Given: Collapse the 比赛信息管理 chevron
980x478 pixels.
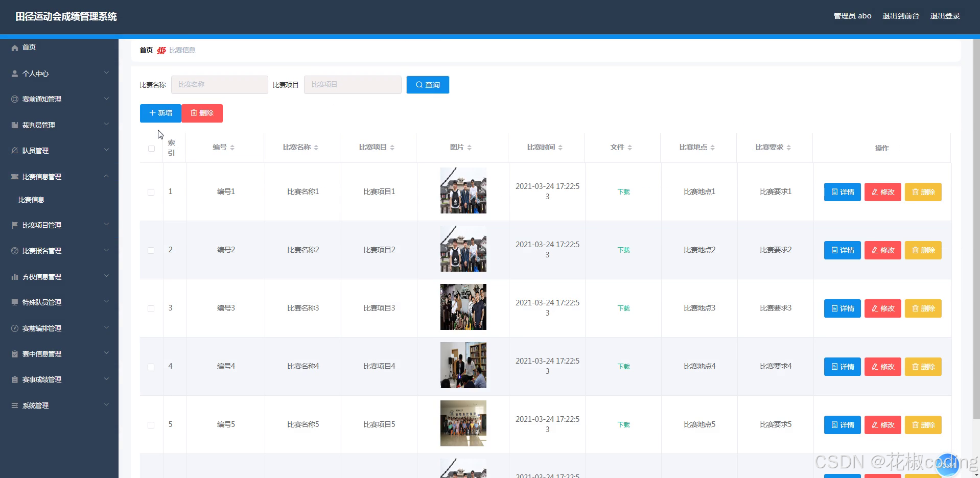Looking at the screenshot, I should pyautogui.click(x=106, y=176).
